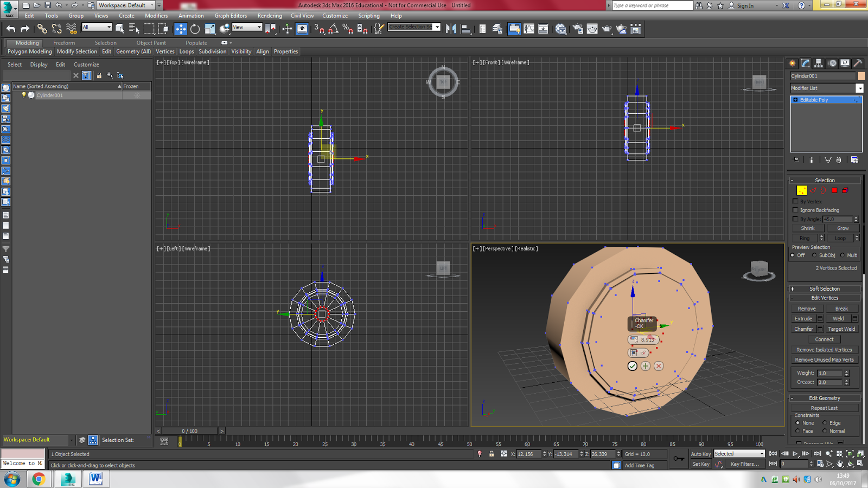This screenshot has width=868, height=488.
Task: Select Polygon sub-object level icon
Action: pos(834,190)
